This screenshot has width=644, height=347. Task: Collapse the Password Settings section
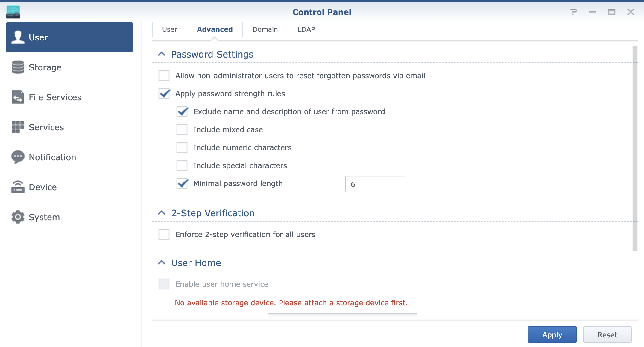coord(162,54)
